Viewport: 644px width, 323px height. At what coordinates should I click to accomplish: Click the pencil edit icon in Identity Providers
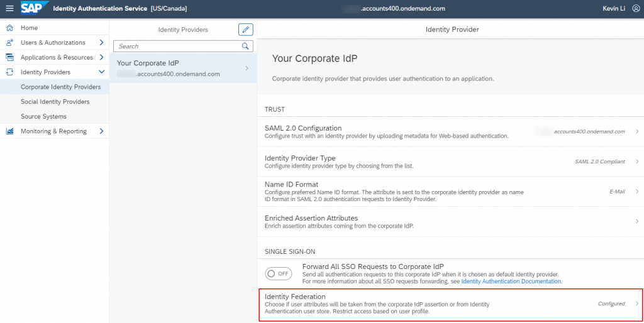pos(246,30)
